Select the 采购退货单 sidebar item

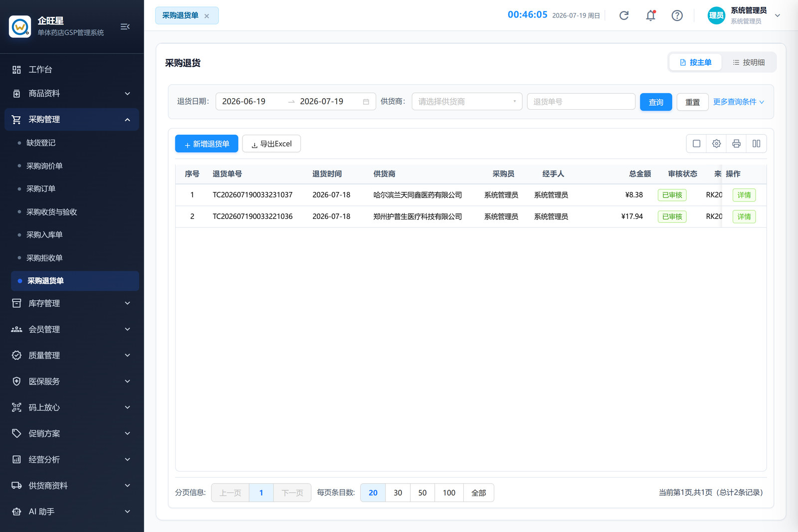point(75,281)
